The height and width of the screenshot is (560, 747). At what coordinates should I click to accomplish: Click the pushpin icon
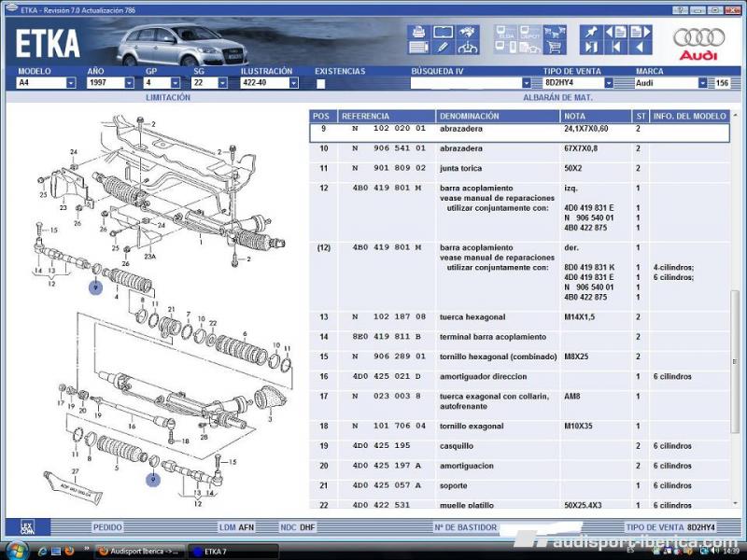pos(591,33)
